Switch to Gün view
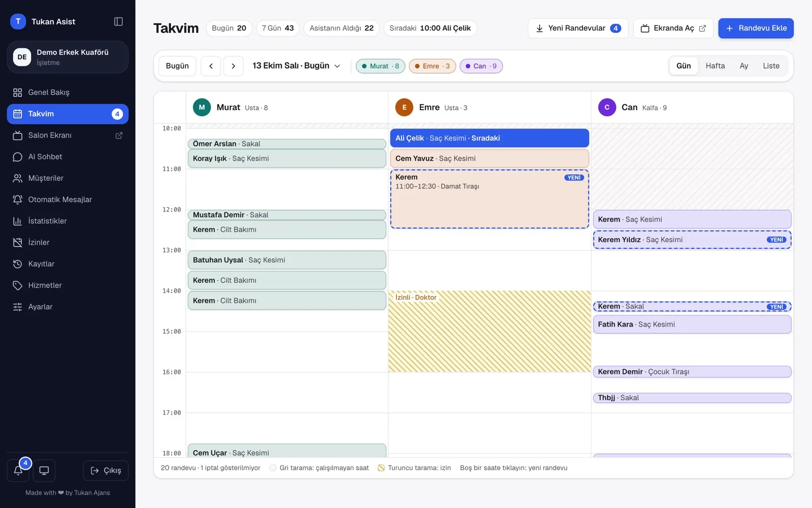The width and height of the screenshot is (812, 508). [684, 66]
